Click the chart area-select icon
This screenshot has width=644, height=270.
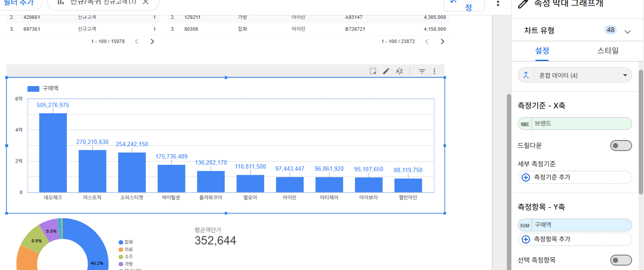(x=373, y=71)
